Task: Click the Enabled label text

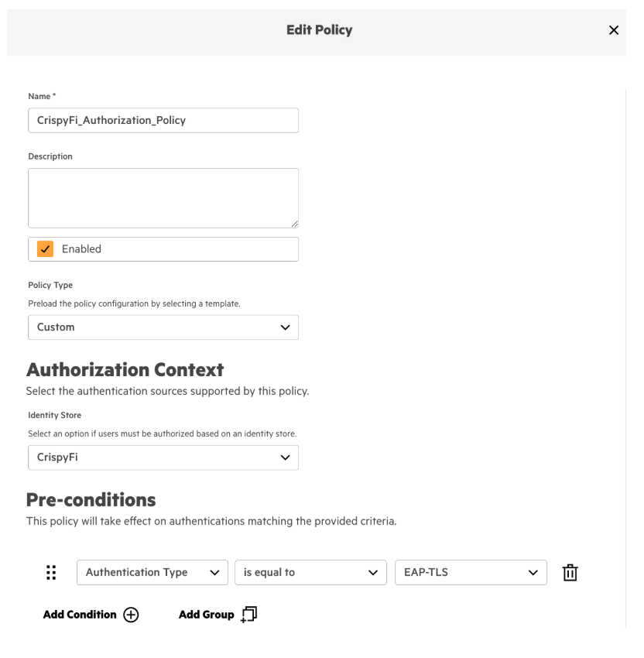Action: click(81, 249)
